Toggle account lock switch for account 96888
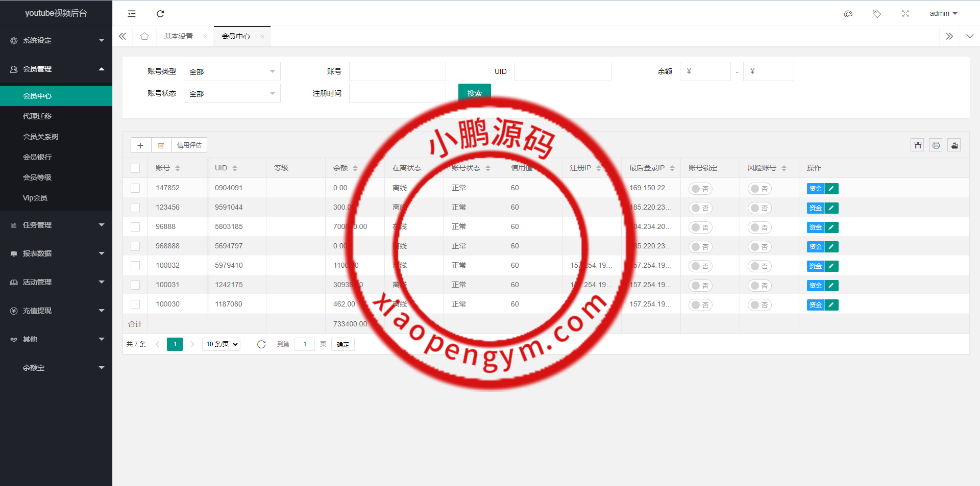980x486 pixels. click(x=700, y=227)
